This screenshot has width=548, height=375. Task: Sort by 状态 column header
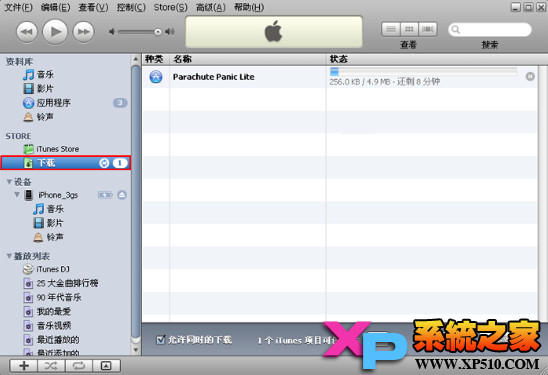tap(433, 59)
